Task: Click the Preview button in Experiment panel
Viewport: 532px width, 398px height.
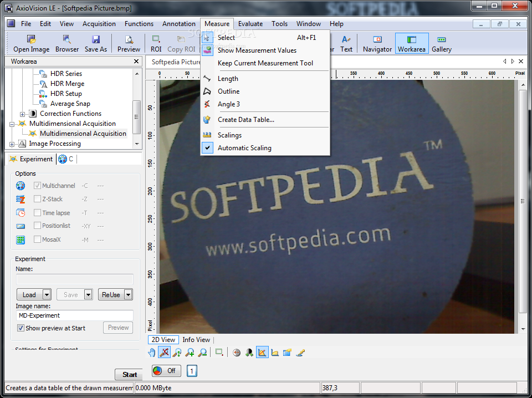Action: pyautogui.click(x=118, y=328)
